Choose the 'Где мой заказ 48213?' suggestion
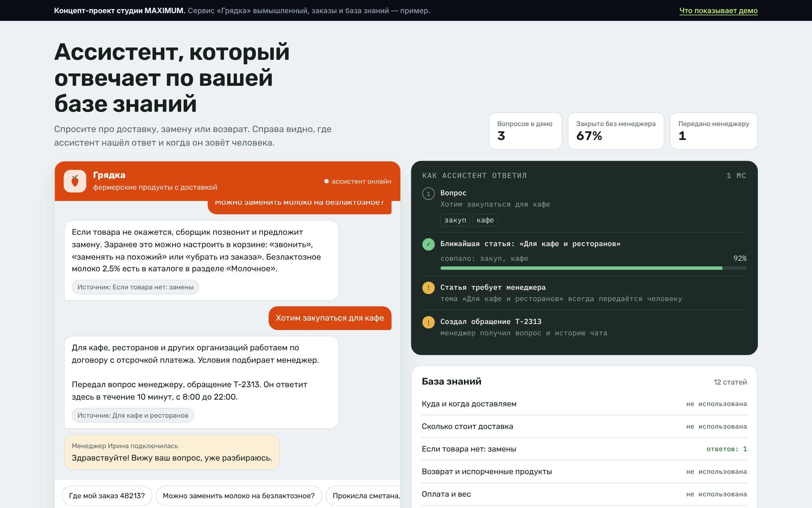The image size is (812, 508). point(107,496)
